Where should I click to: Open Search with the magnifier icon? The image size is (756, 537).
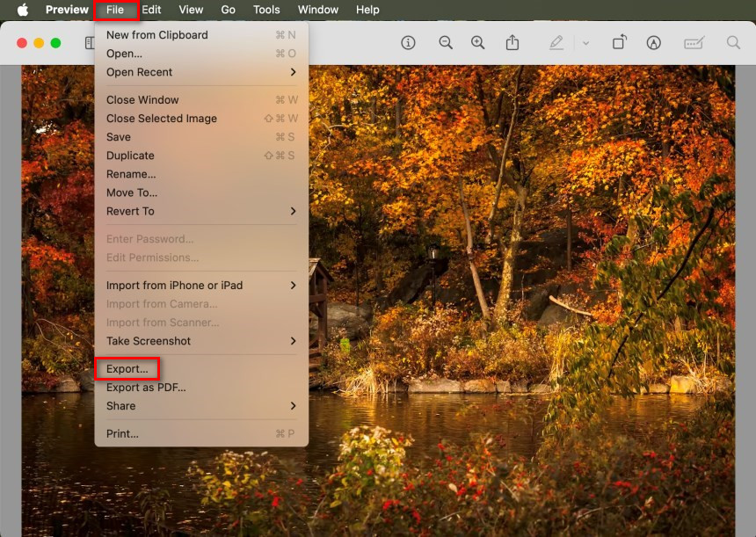732,41
